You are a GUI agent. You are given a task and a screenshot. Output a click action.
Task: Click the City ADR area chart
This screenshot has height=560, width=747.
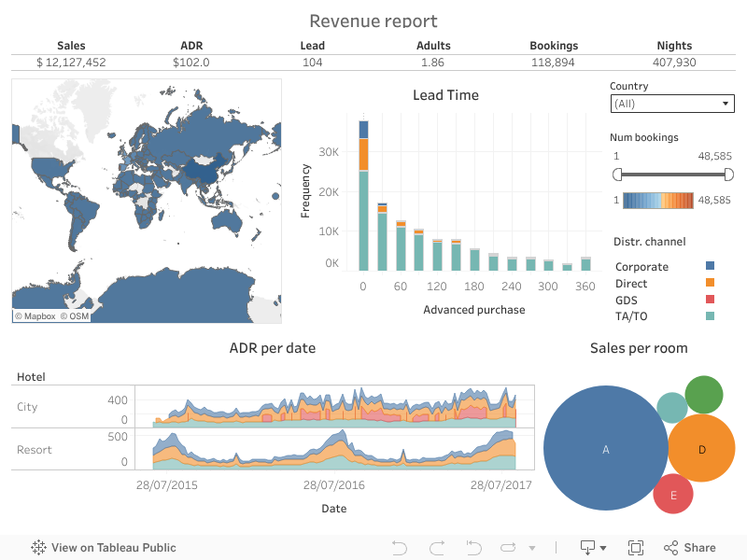click(334, 407)
